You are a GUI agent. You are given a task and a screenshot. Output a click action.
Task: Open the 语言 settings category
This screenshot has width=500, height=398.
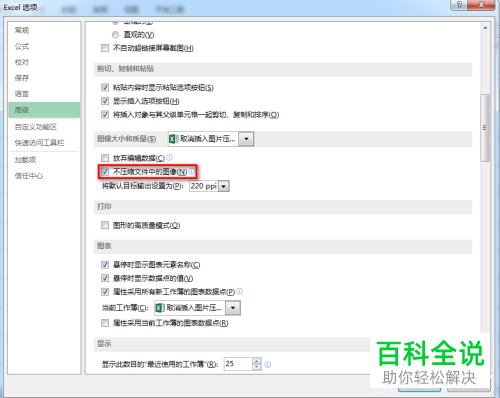pyautogui.click(x=22, y=94)
